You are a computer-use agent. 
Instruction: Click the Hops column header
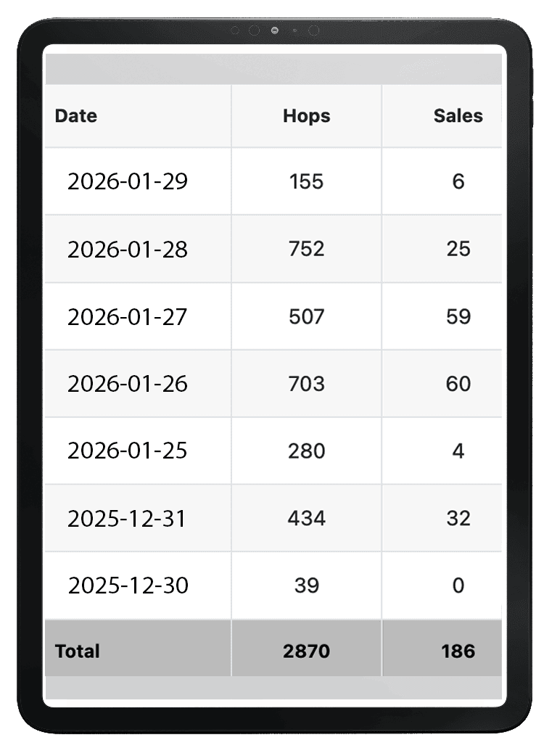point(306,116)
